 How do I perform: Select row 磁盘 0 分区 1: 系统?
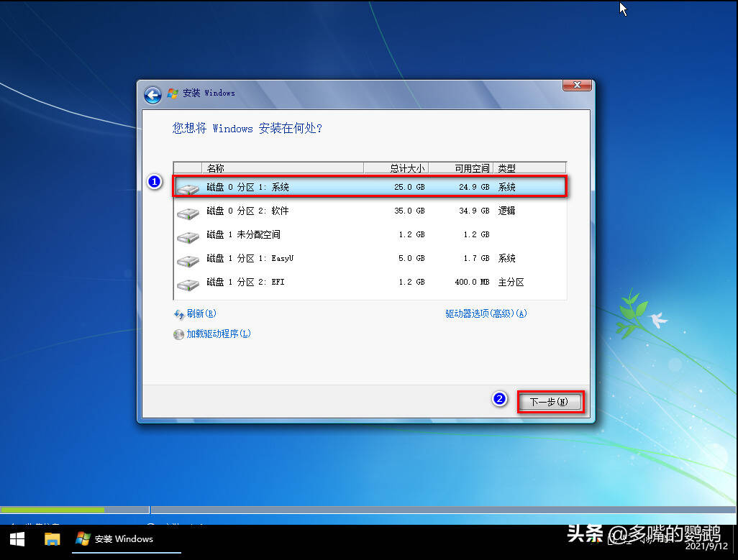(370, 187)
